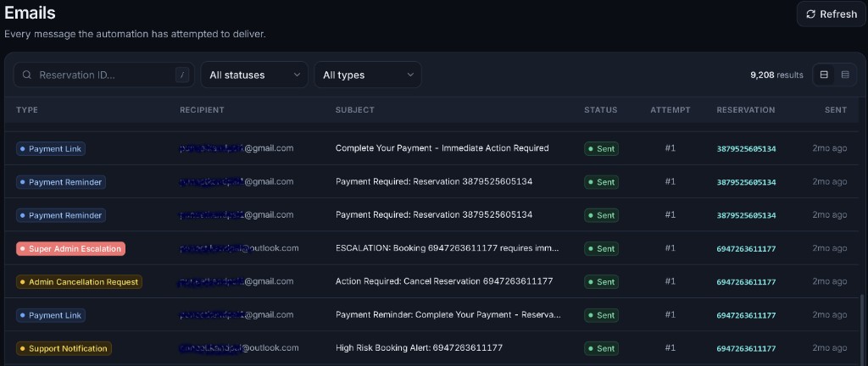The width and height of the screenshot is (868, 366).
Task: Click 2mo ago in the Admin Cancellation Request row
Action: [829, 281]
